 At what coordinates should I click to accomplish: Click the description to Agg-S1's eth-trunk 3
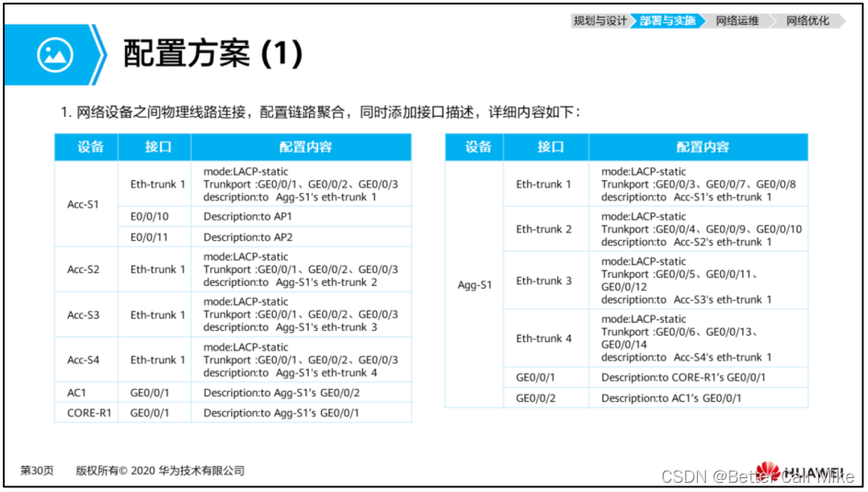pos(290,327)
